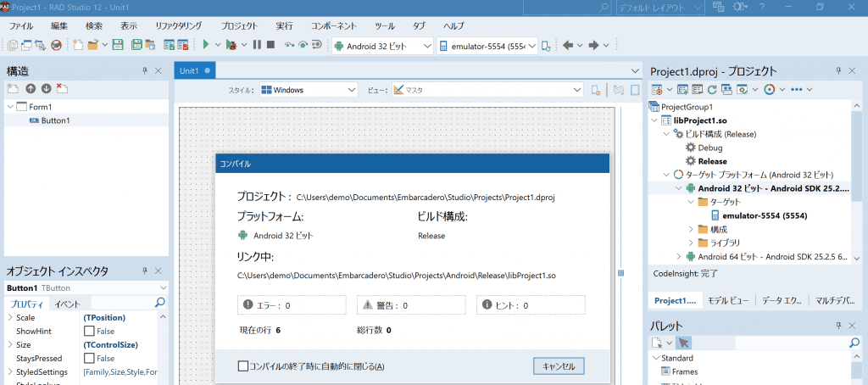Collapse the Form1 node in Structure tree

point(10,106)
